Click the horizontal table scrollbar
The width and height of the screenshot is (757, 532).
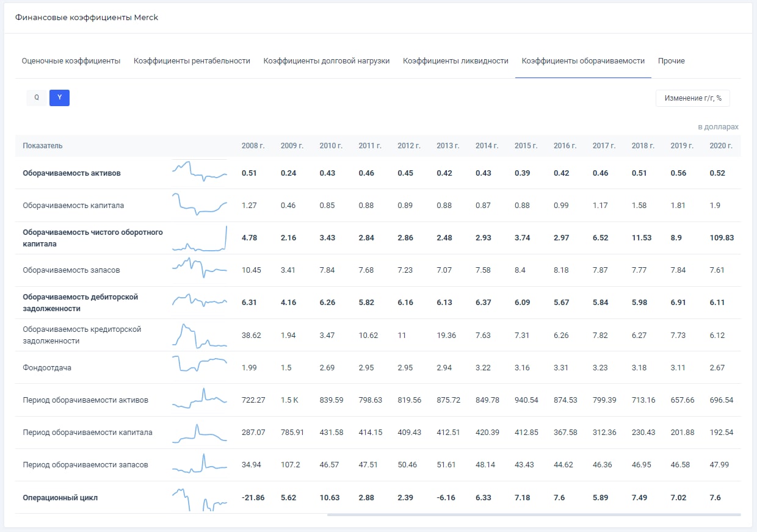(x=534, y=515)
